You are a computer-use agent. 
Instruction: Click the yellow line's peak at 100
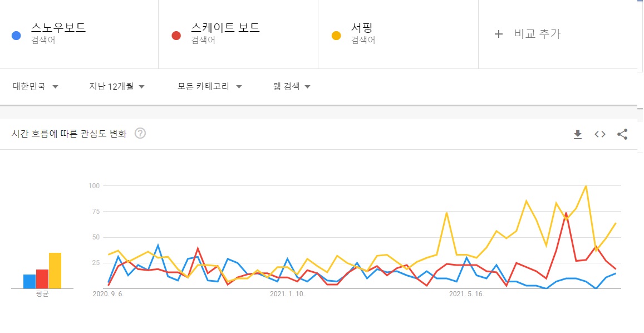(586, 186)
